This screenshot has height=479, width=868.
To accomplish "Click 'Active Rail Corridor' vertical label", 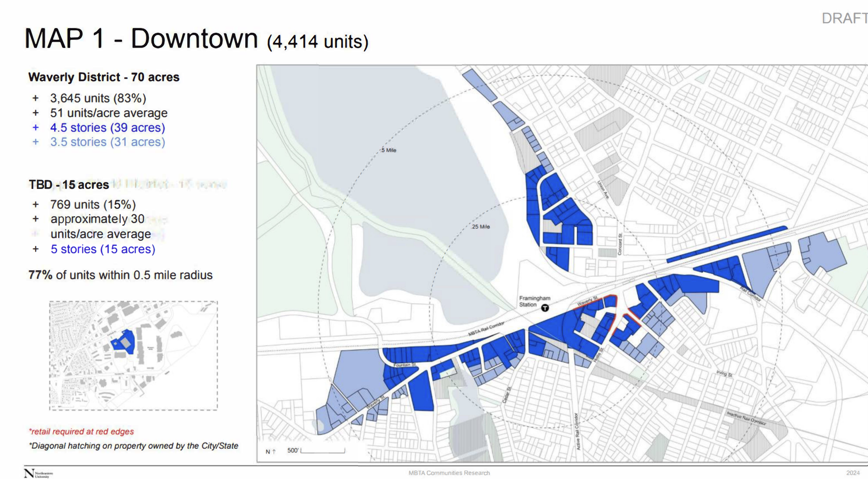I will point(577,431).
